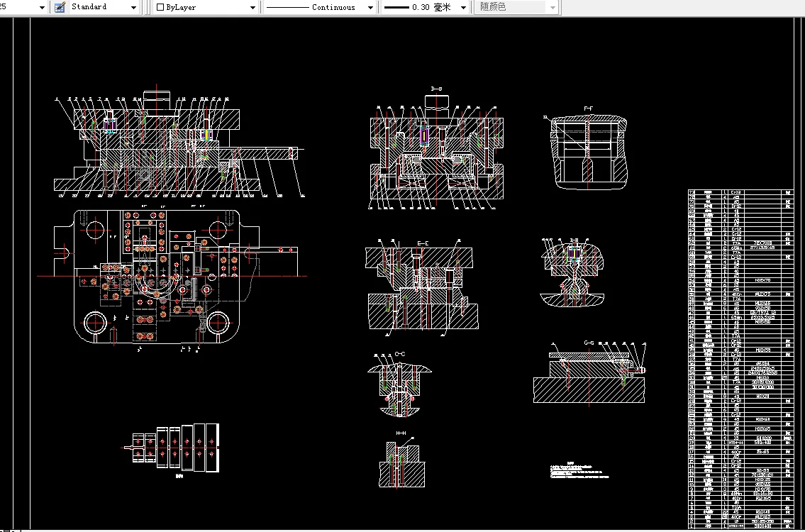Select the D—D section label
The width and height of the screenshot is (805, 532).
tap(436, 89)
